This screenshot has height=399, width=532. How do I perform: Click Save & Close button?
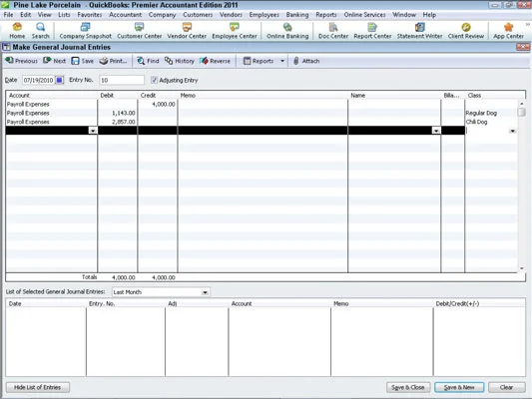coord(408,387)
